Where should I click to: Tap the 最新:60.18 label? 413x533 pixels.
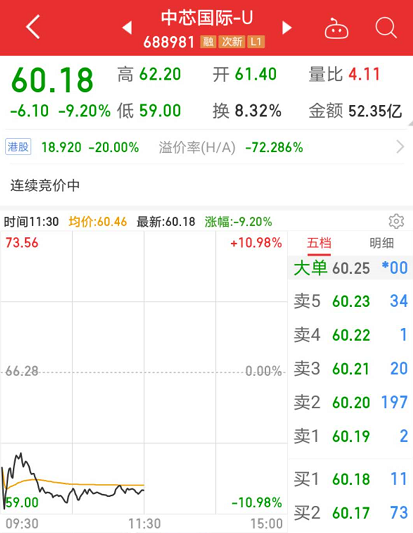coord(166,222)
